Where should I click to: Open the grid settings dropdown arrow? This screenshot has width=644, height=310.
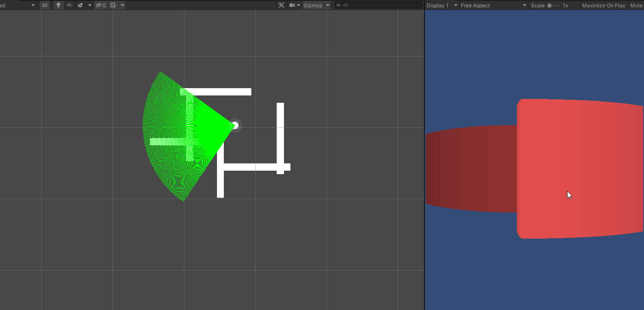[x=122, y=5]
